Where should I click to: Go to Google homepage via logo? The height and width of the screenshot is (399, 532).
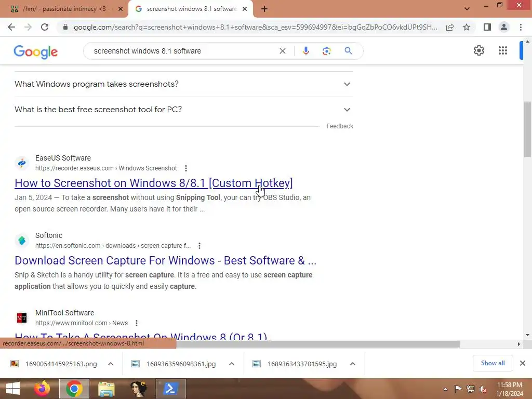click(x=36, y=51)
